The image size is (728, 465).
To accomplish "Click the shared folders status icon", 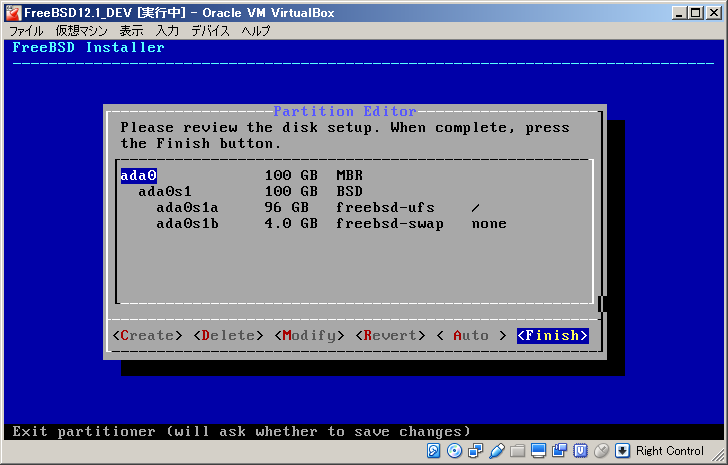I will [518, 451].
